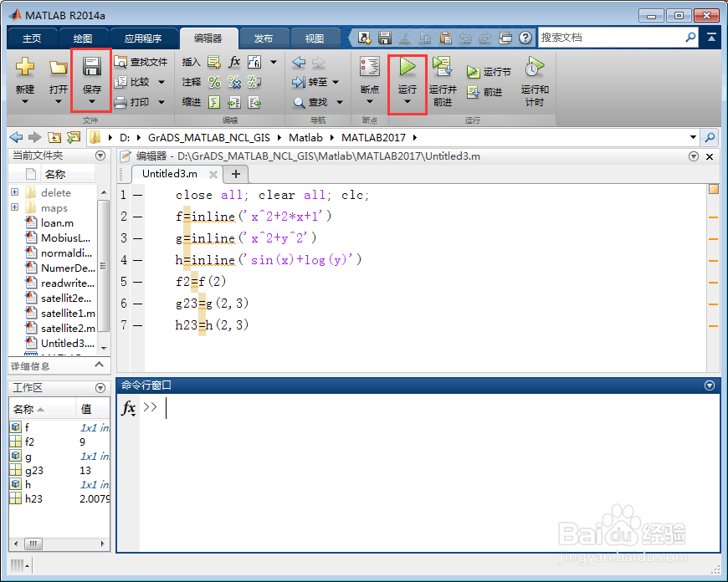This screenshot has height=582, width=728.
Task: Click the green Run (运行) arrow
Action: pos(408,67)
